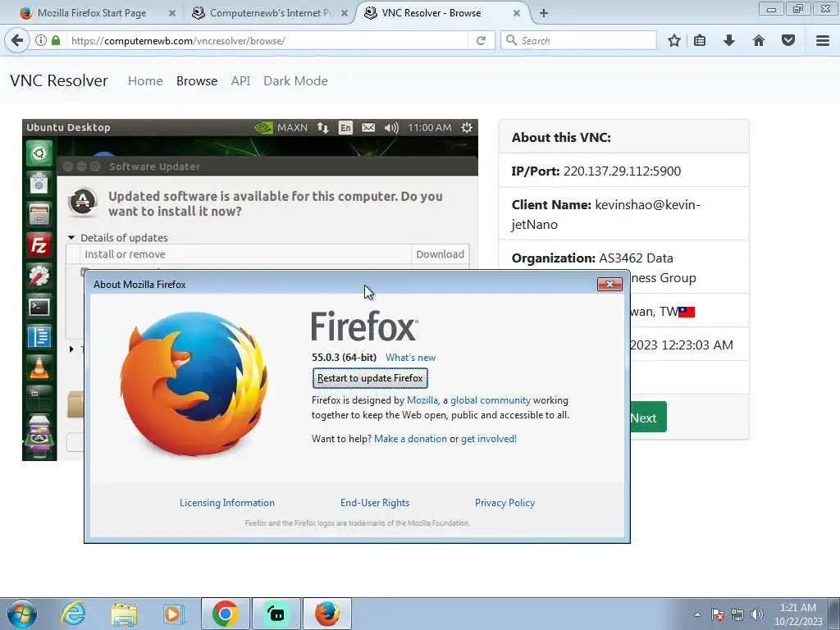Viewport: 840px width, 630px height.
Task: Open the Home link in VNC Resolver navbar
Action: pos(145,81)
